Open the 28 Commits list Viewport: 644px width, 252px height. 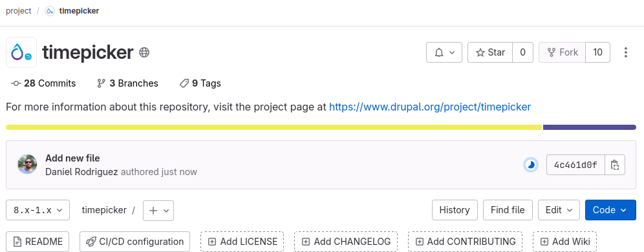(x=43, y=83)
